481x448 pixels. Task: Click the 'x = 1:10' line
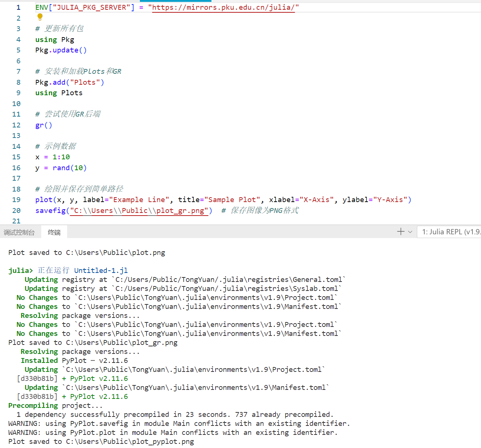coord(52,157)
